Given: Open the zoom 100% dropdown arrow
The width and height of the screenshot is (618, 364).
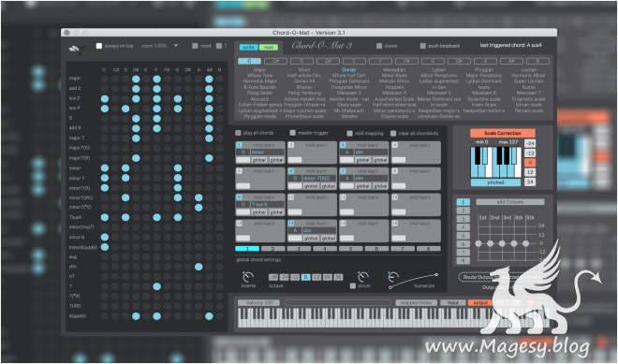Looking at the screenshot, I should (176, 46).
